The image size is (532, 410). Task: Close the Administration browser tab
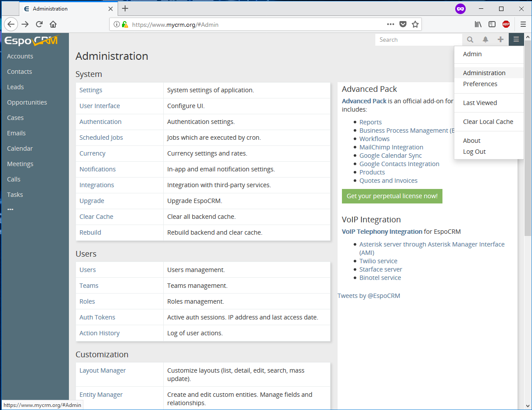[111, 9]
